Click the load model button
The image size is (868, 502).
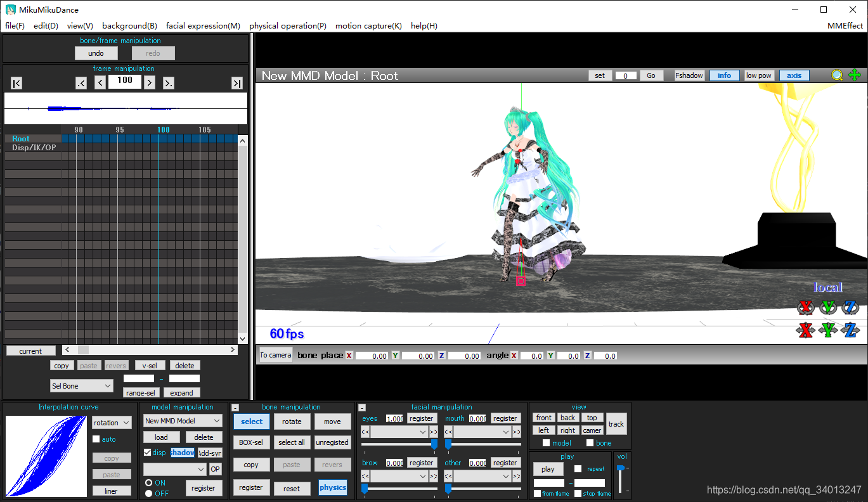(161, 437)
